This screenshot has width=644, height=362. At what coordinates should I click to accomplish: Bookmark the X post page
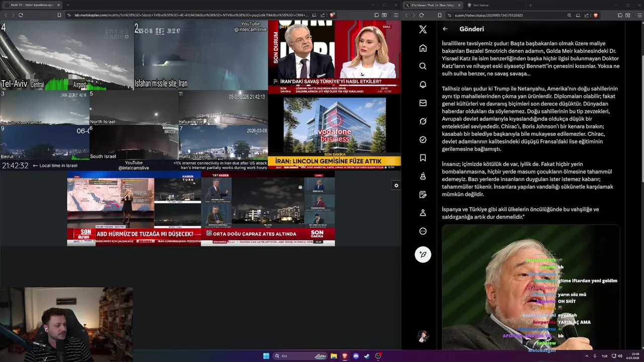click(439, 15)
